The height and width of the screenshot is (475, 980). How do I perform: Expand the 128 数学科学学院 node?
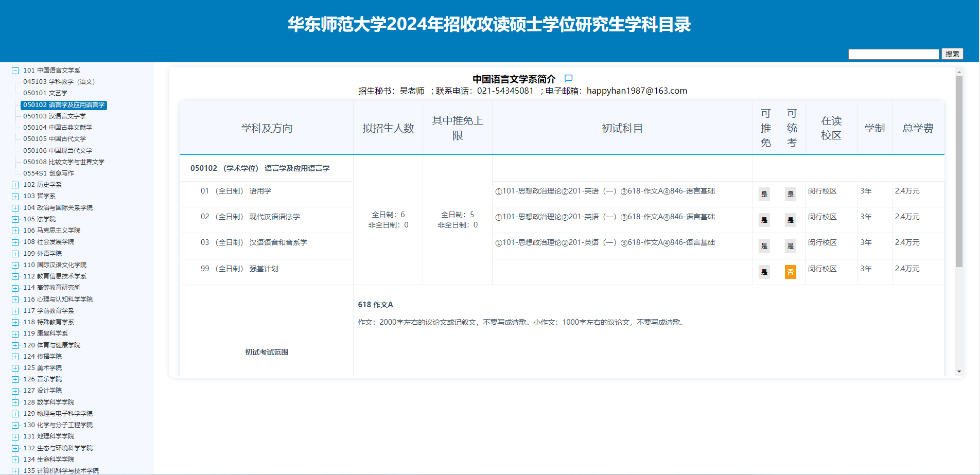tap(15, 402)
